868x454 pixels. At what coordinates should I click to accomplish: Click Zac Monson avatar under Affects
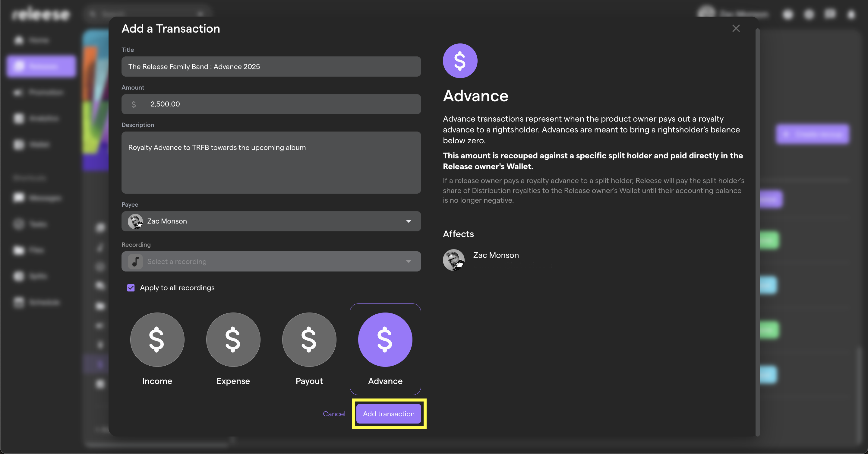(x=453, y=260)
